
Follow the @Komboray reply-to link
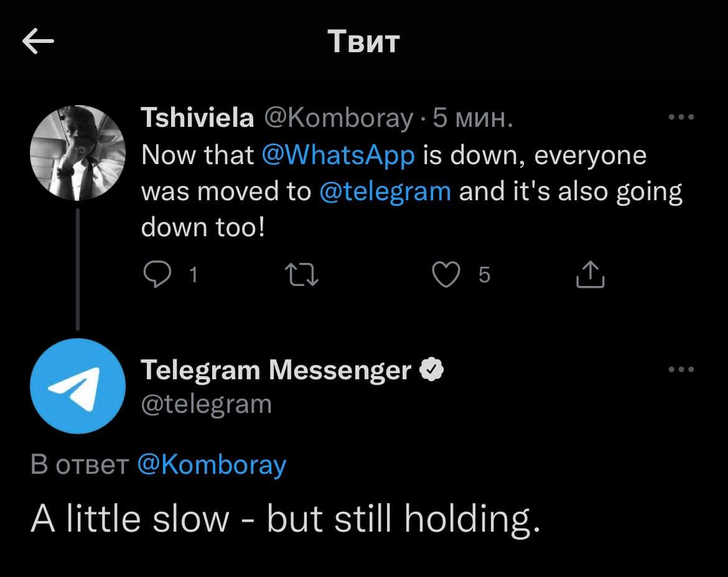pyautogui.click(x=211, y=464)
